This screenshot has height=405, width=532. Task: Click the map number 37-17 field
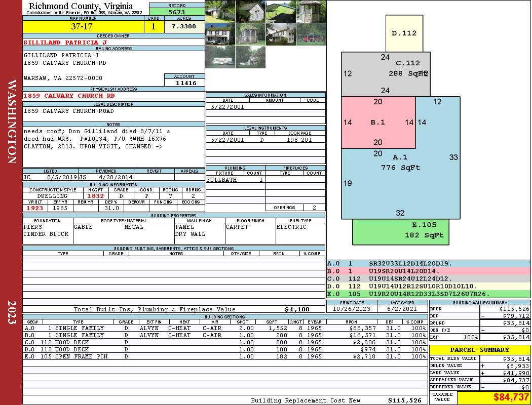tap(83, 26)
